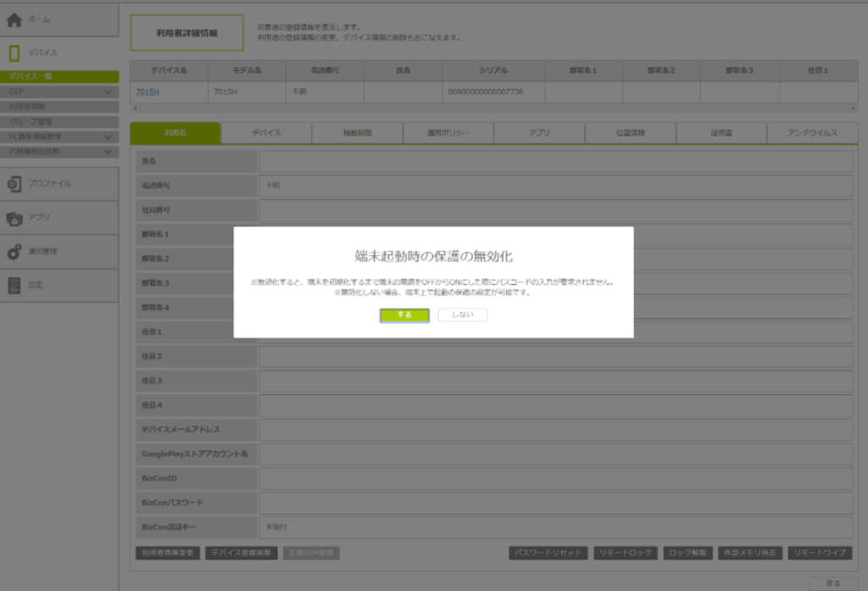Click the デバイス登録削除 button
Image resolution: width=868 pixels, height=591 pixels.
pyautogui.click(x=241, y=553)
